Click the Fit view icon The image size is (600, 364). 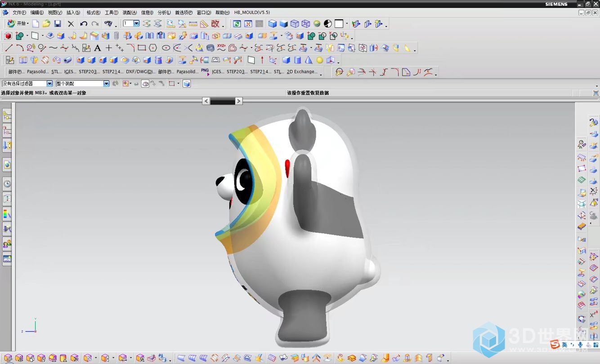point(248,24)
